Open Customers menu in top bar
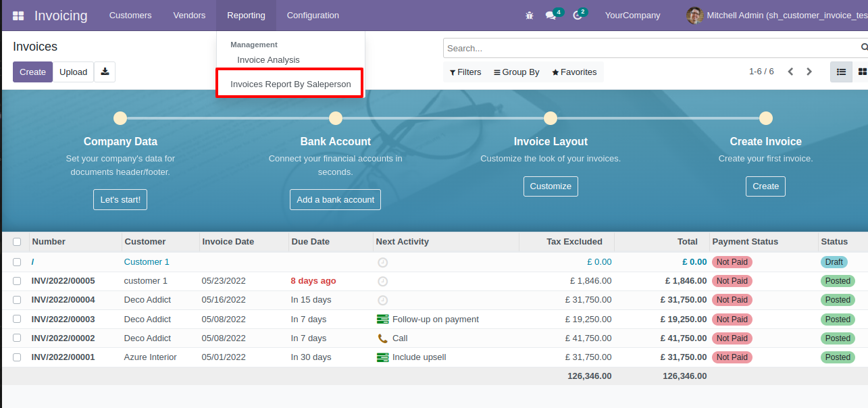Image resolution: width=868 pixels, height=408 pixels. click(x=130, y=16)
